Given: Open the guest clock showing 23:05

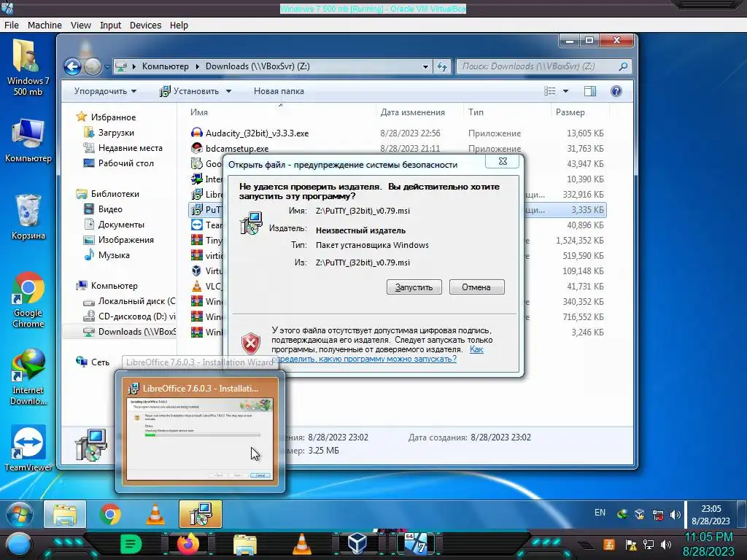Looking at the screenshot, I should pyautogui.click(x=711, y=515).
